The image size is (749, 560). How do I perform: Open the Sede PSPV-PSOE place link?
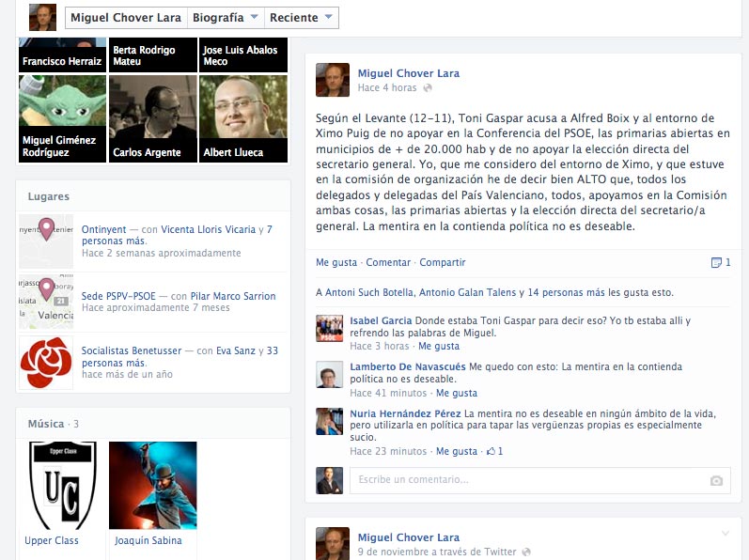(118, 296)
